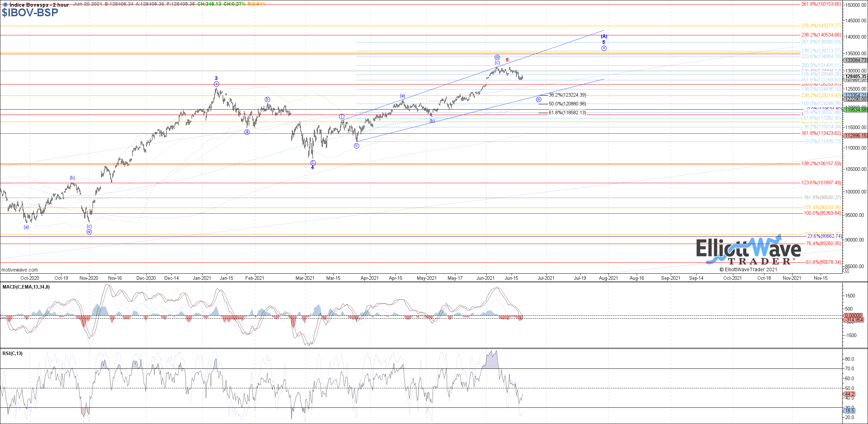Select the blue 123354.21 price tag

pos(855,95)
